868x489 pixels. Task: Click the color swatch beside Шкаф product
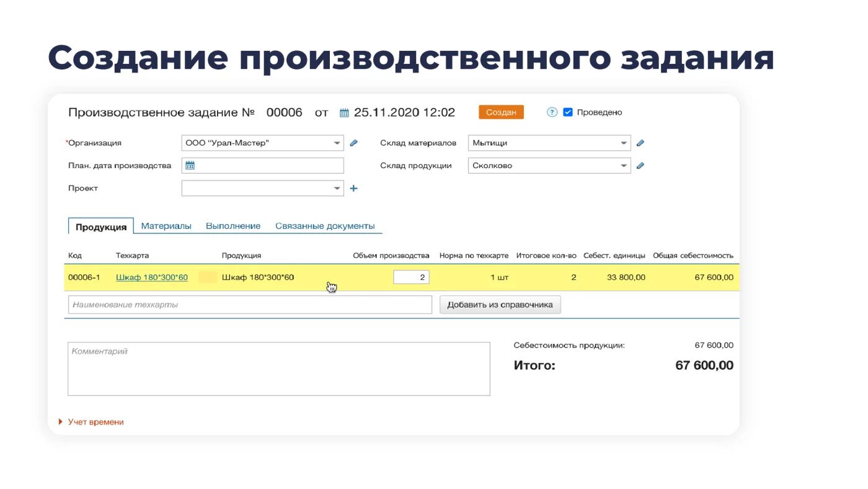pyautogui.click(x=208, y=277)
